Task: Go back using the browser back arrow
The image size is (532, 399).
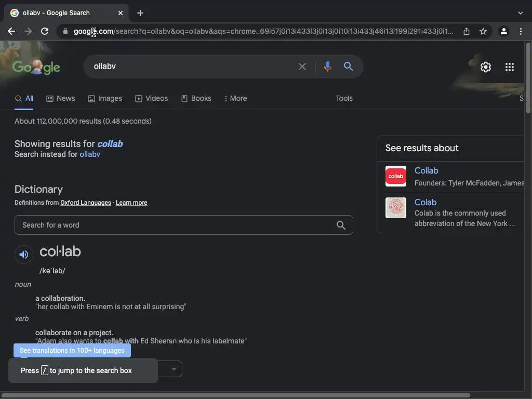Action: coord(11,31)
